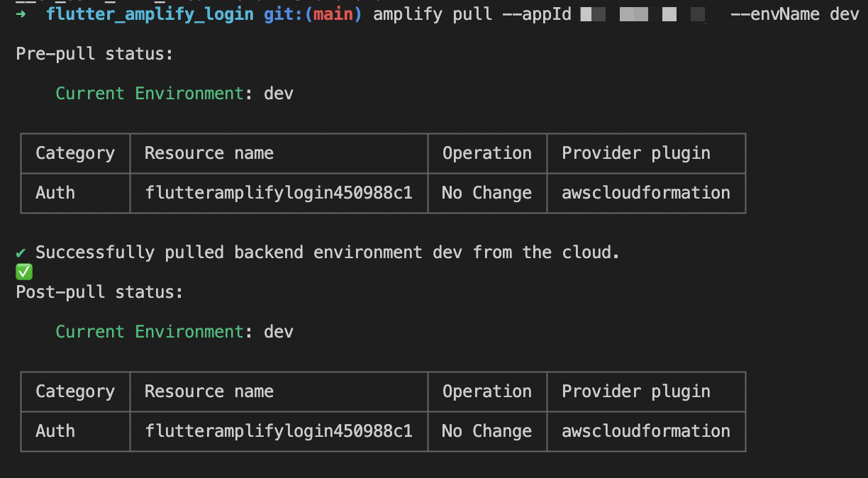This screenshot has height=478, width=868.
Task: Click 'No Change' operation in second table
Action: pos(487,430)
